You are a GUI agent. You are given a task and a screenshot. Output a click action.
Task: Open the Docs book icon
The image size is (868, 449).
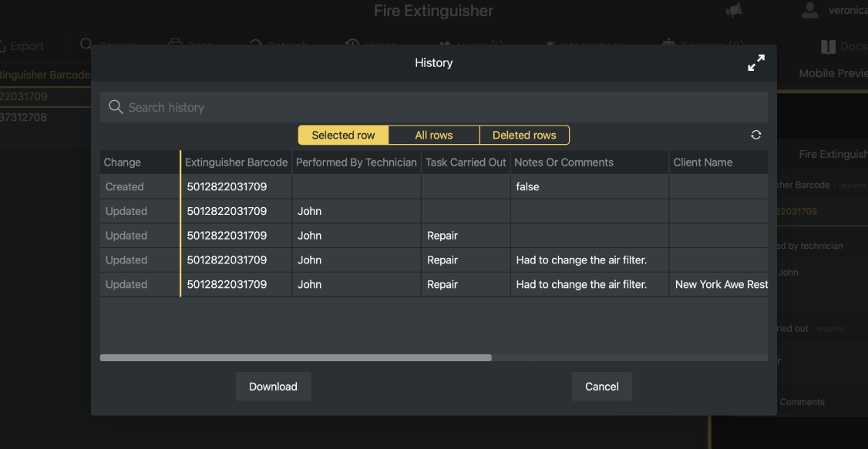coord(828,47)
